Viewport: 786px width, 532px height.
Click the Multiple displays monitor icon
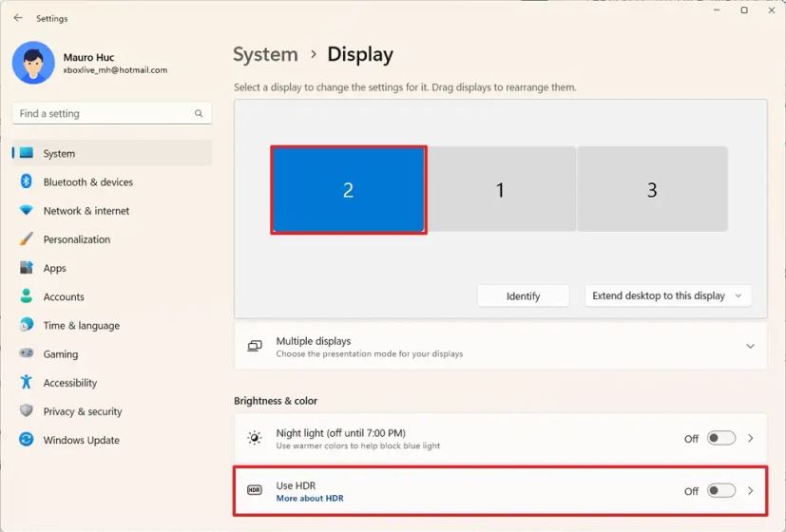(x=255, y=346)
